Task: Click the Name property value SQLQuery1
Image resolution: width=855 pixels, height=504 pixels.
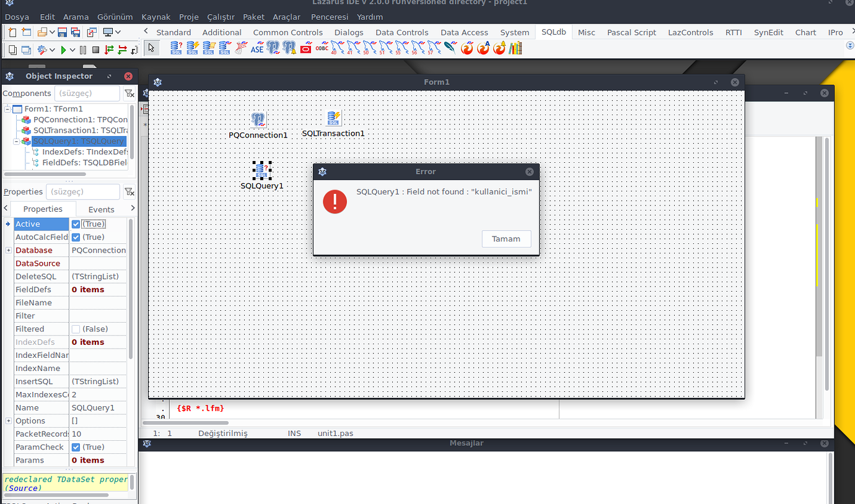Action: click(x=98, y=408)
